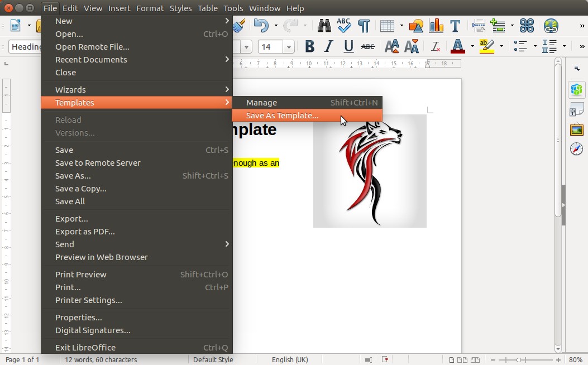Apply the yellow highlighting color
Viewport: 588px width, 365px height.
pos(487,46)
